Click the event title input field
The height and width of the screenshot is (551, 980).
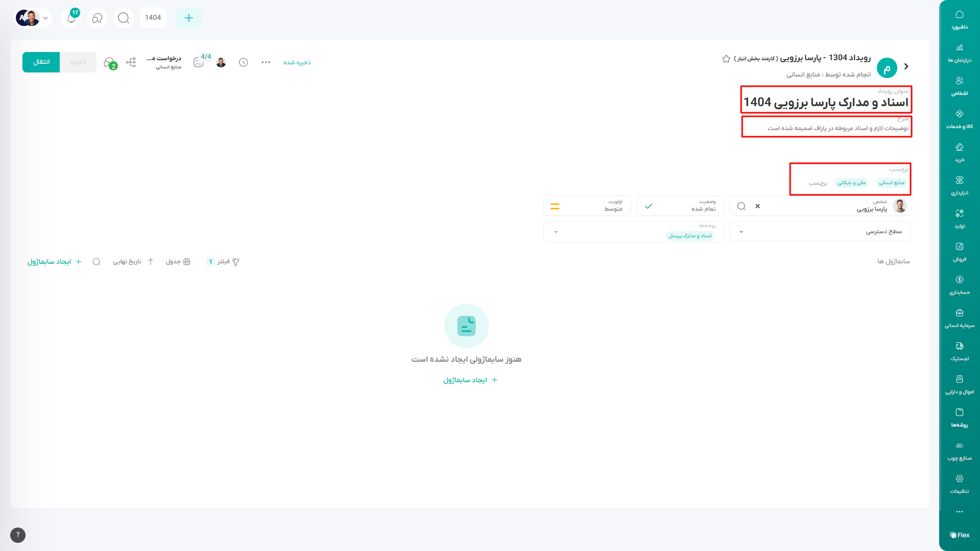pyautogui.click(x=825, y=103)
